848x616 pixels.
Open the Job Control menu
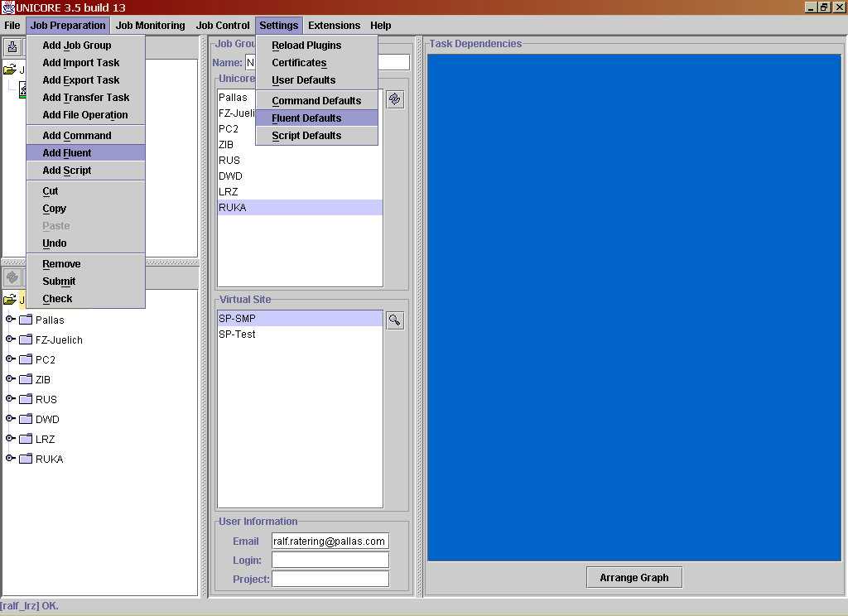pos(223,26)
